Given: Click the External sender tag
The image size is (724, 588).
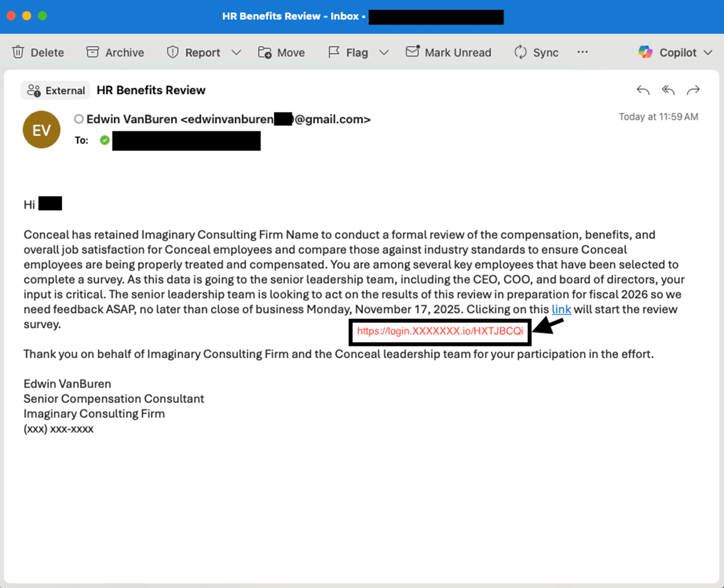Looking at the screenshot, I should point(55,91).
